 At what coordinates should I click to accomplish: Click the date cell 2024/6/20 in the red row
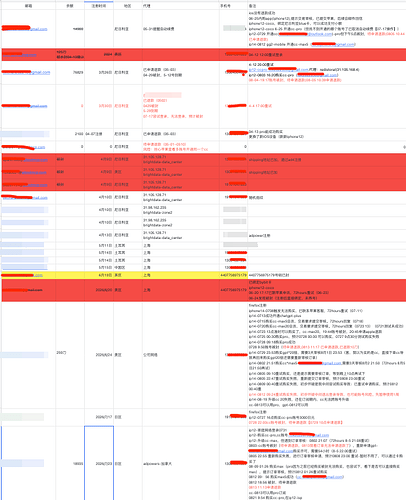tap(99, 290)
